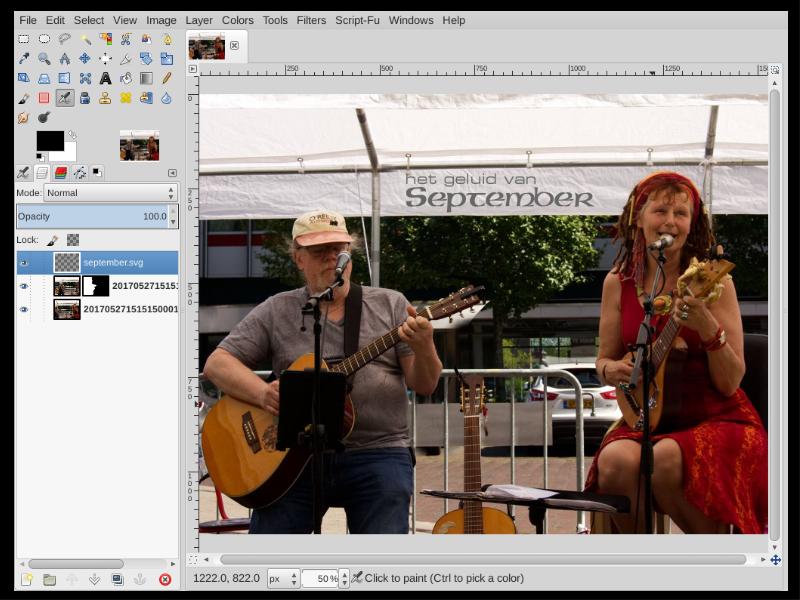Open image menu triangle at ruler corner
This screenshot has height=600, width=800.
[192, 69]
